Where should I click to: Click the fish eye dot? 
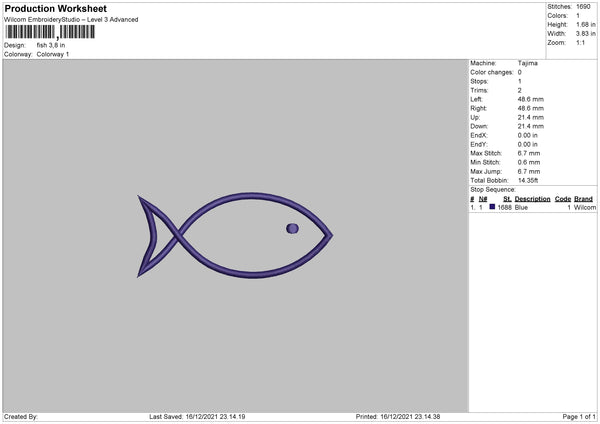292,228
